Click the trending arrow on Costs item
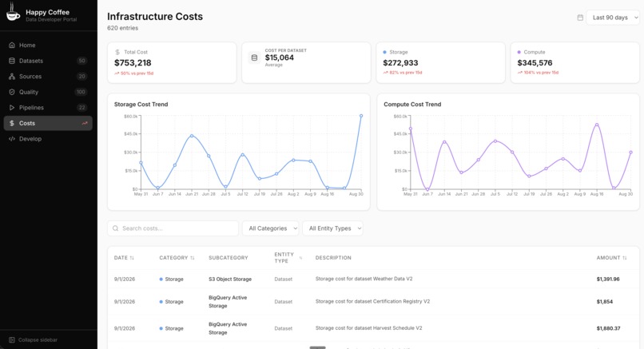The height and width of the screenshot is (349, 644). [85, 123]
